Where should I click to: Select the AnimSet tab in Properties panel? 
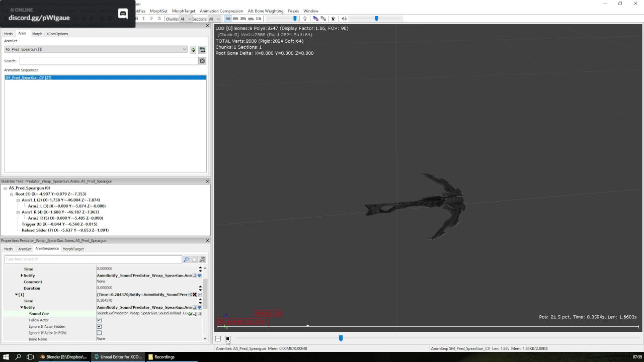[25, 249]
